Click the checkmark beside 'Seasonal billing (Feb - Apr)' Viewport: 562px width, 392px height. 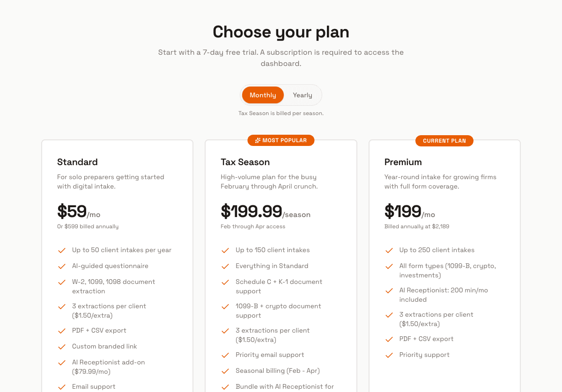click(225, 371)
